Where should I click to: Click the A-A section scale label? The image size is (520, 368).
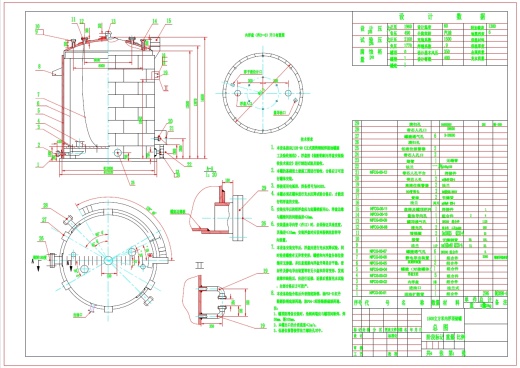[x=210, y=172]
